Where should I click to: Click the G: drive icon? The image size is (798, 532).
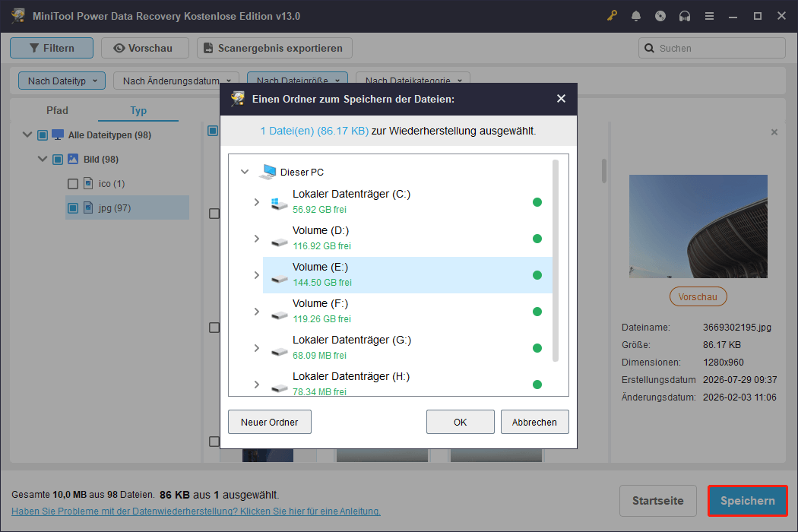pos(280,351)
